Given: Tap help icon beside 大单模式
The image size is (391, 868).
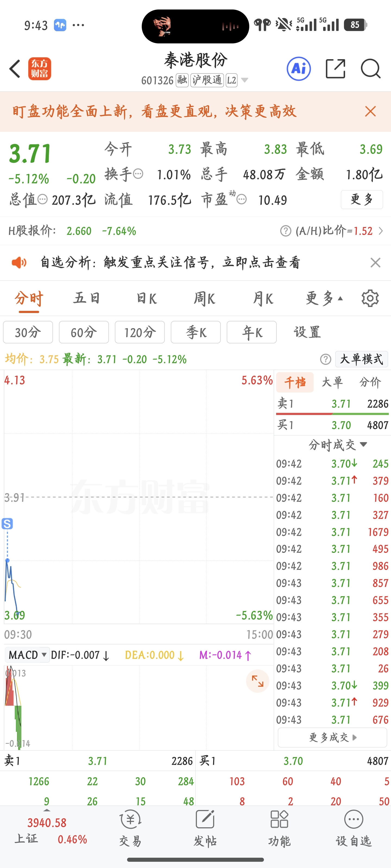Looking at the screenshot, I should 326,359.
